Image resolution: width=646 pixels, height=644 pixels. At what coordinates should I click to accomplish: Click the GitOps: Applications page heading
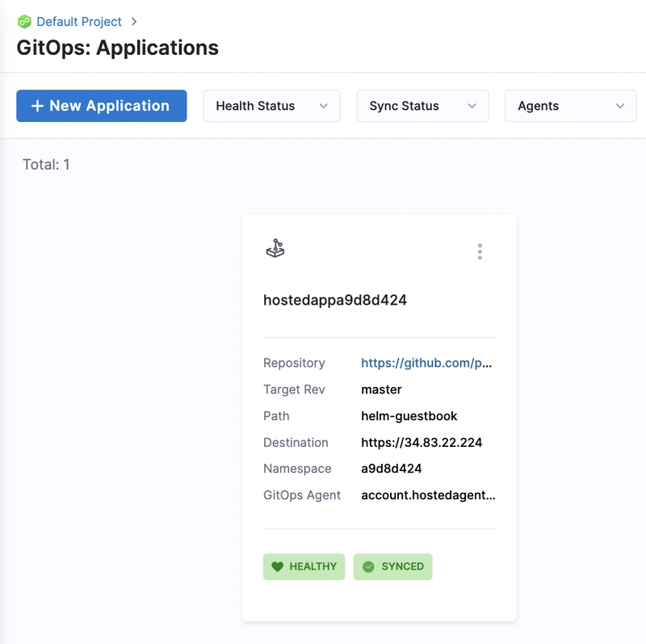pos(117,48)
